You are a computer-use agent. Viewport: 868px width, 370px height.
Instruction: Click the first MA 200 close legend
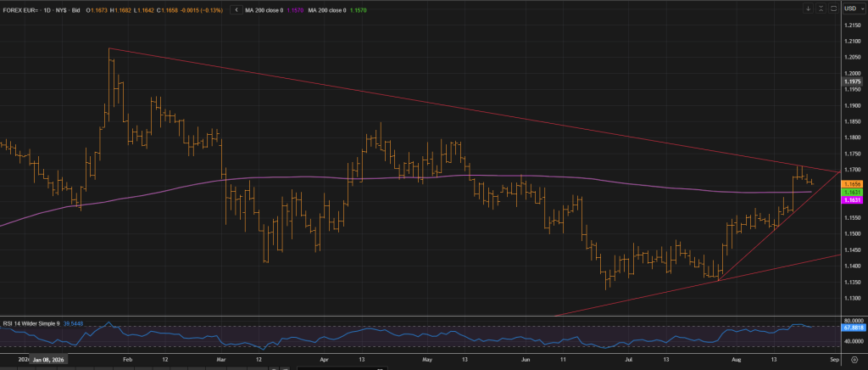pos(275,10)
